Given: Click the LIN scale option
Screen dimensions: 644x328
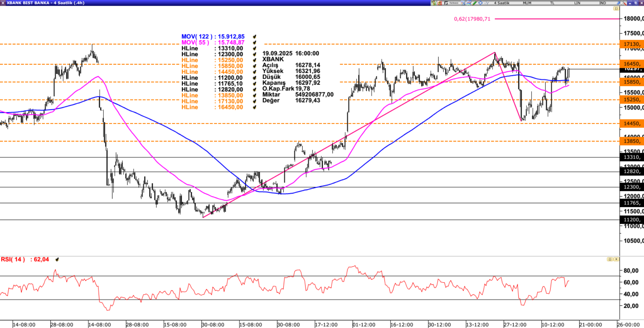Looking at the screenshot, I should [x=577, y=3].
